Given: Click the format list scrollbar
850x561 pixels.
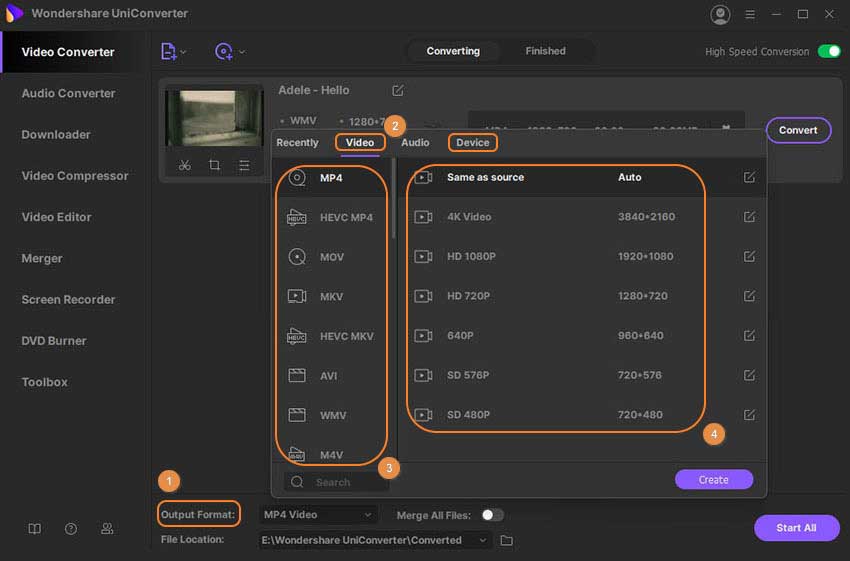Looking at the screenshot, I should (394, 198).
